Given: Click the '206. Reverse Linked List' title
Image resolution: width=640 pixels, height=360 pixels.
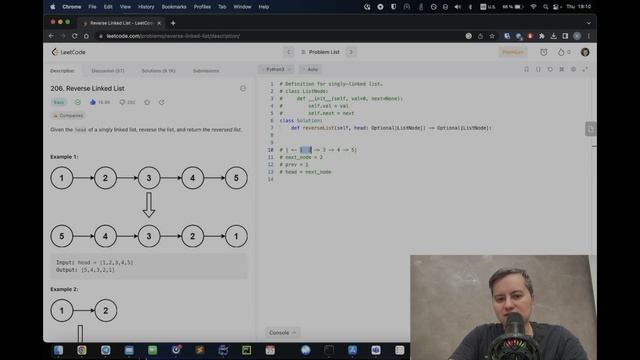Looking at the screenshot, I should click(87, 88).
